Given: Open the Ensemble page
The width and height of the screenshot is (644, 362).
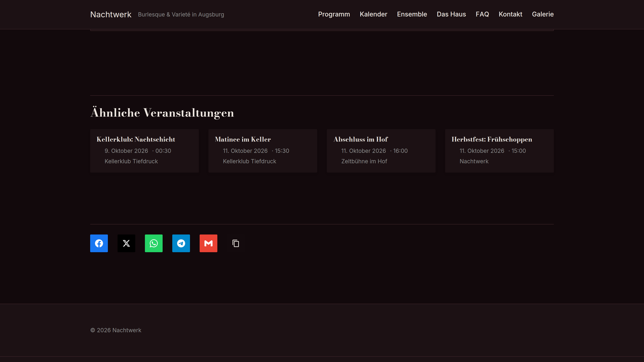Looking at the screenshot, I should pos(412,14).
